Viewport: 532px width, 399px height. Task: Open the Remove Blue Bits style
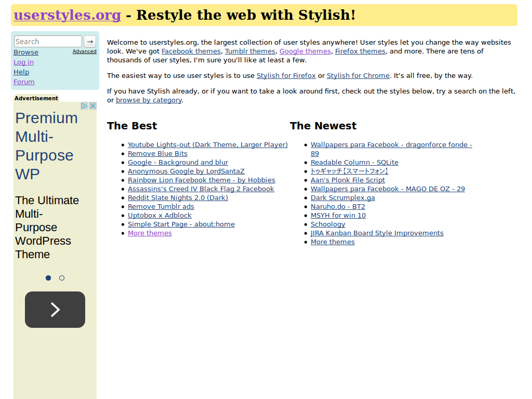157,154
